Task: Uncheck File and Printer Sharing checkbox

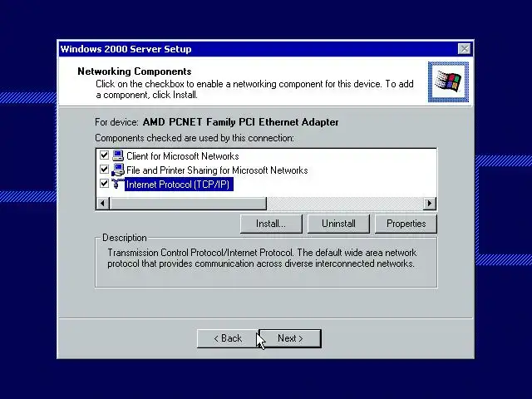Action: click(104, 170)
